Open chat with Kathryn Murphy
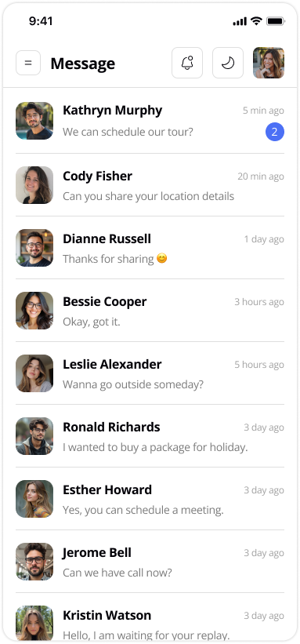 tap(150, 121)
